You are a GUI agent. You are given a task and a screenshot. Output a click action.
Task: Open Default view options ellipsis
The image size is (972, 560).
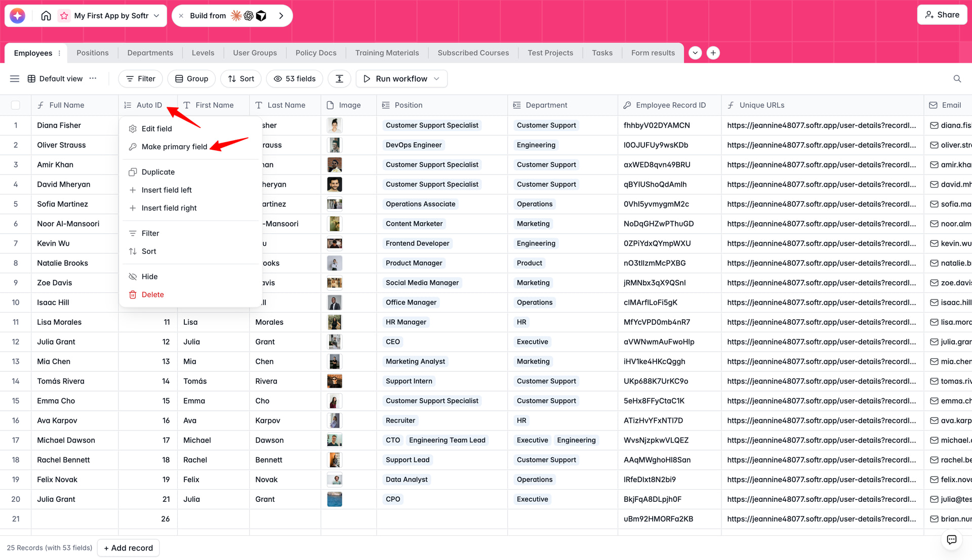click(93, 78)
